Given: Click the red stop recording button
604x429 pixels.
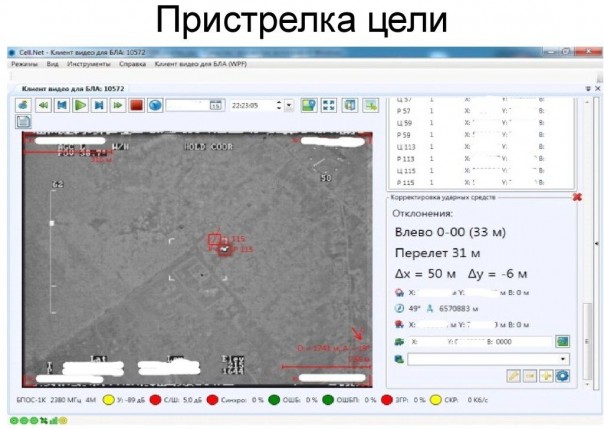Looking at the screenshot, I should tap(135, 105).
